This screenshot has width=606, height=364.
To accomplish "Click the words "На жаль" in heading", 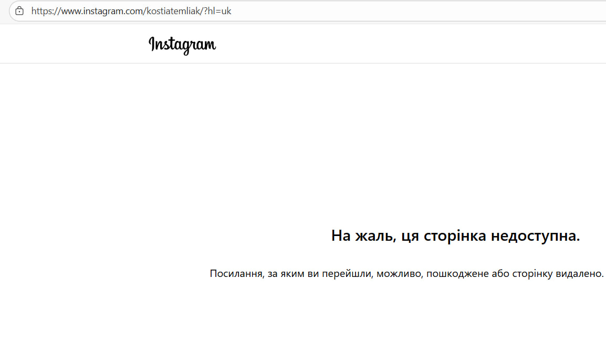I will pyautogui.click(x=363, y=236).
